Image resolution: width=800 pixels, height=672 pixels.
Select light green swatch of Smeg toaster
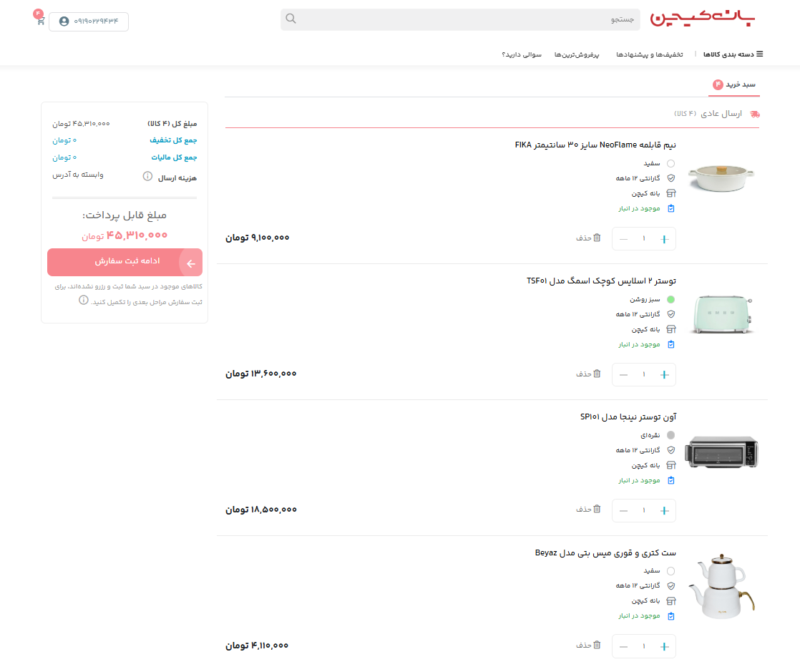coord(671,300)
